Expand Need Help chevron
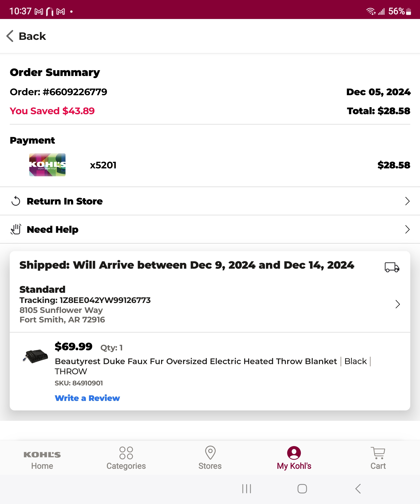 (x=407, y=229)
